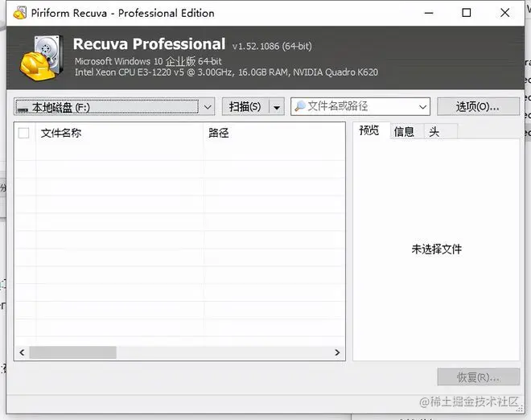
Task: Open the 本地磁盘 (F:) drive dropdown
Action: [x=114, y=107]
